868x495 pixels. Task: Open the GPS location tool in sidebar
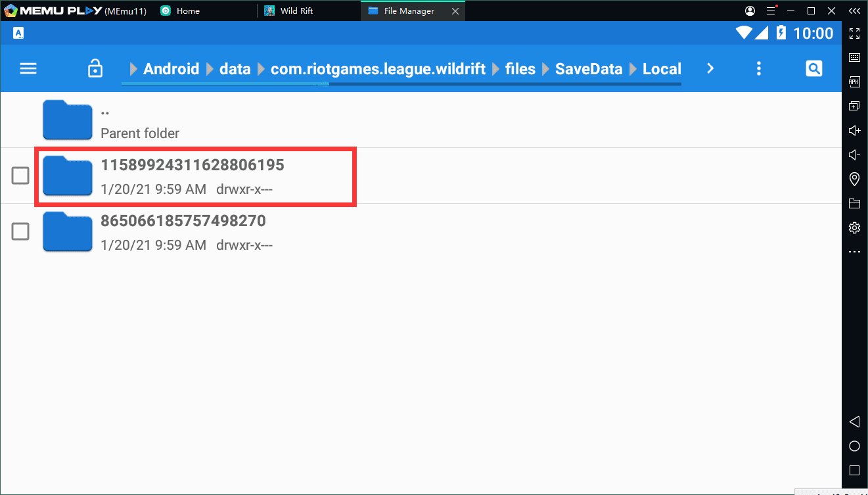pos(854,179)
